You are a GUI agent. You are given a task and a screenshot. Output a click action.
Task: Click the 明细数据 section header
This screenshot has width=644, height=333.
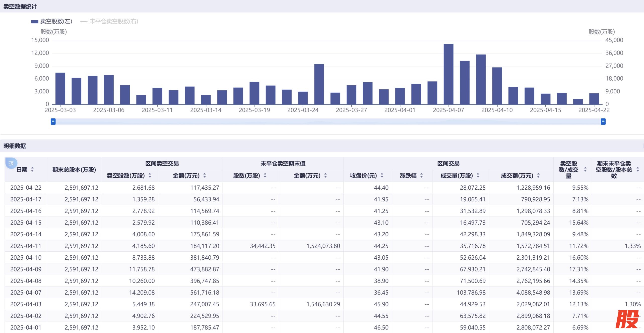point(15,146)
